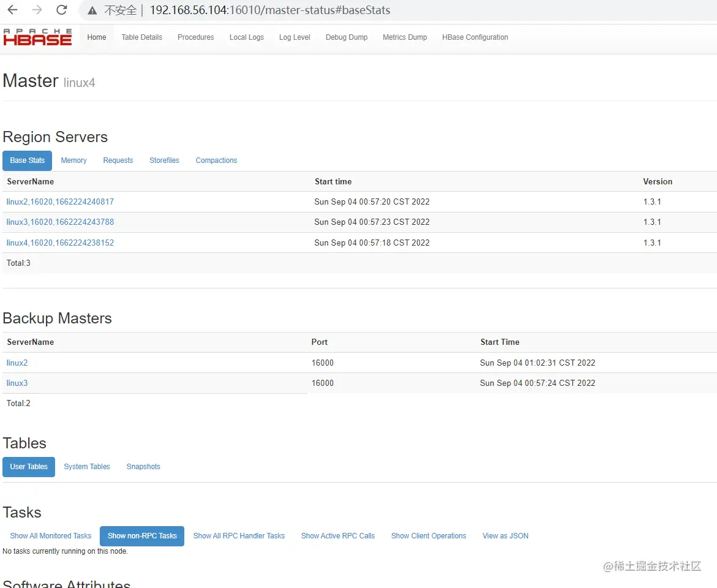Click start time 'Sun Sep 04 00:57:23 CST 2022'
This screenshot has width=717, height=588.
point(372,222)
